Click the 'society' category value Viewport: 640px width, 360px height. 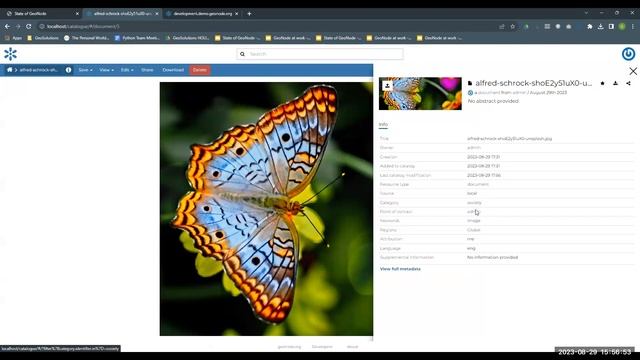coord(474,202)
